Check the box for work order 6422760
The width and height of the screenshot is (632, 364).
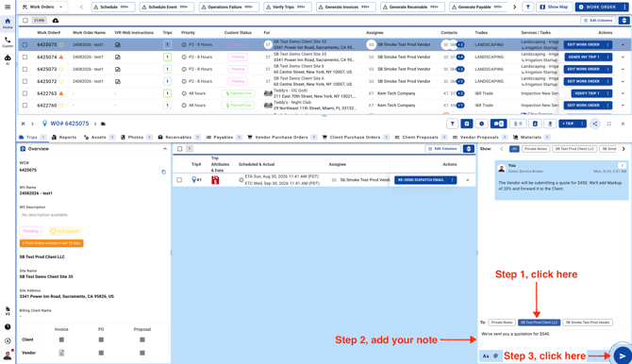[25, 106]
